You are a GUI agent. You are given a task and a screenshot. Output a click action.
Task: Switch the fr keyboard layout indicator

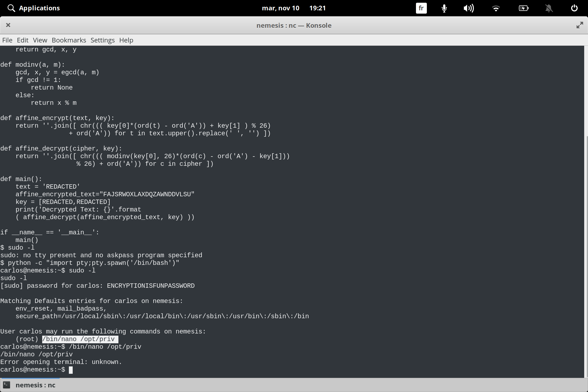click(x=421, y=8)
